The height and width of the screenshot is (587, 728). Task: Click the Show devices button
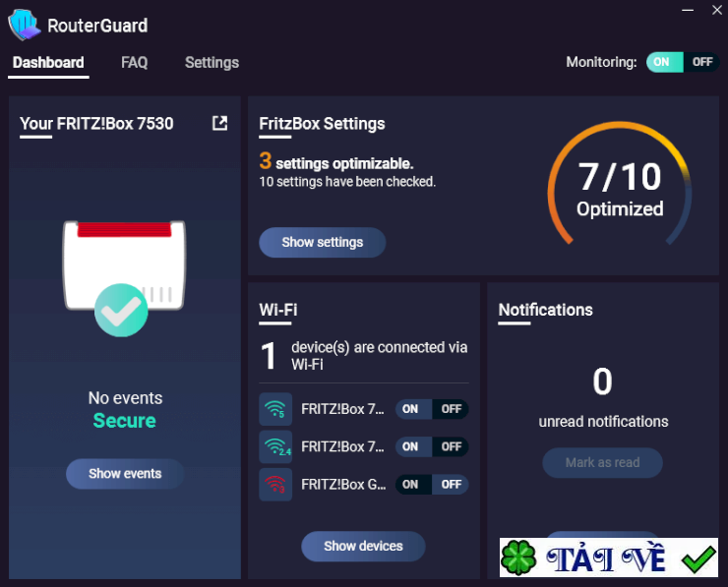[363, 546]
